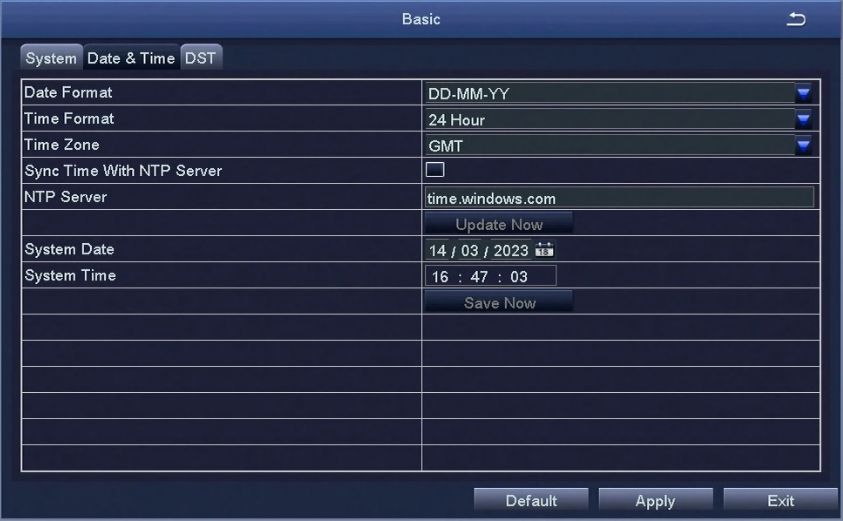Select the minutes value 47 in System Time
This screenshot has height=521, width=843.
pyautogui.click(x=479, y=277)
